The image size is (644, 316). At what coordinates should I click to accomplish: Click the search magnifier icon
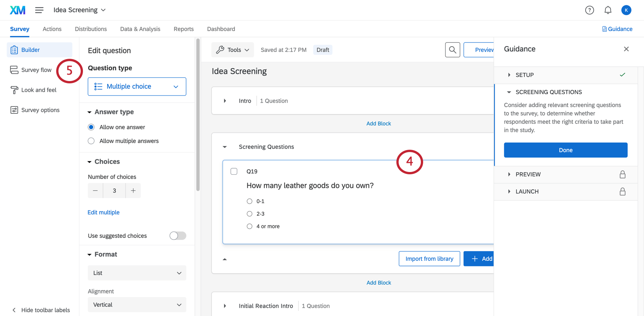click(452, 50)
